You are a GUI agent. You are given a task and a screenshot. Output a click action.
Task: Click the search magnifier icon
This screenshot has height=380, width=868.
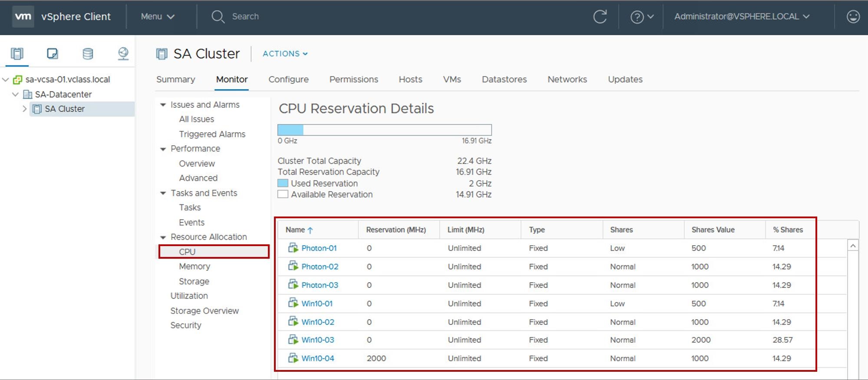218,17
